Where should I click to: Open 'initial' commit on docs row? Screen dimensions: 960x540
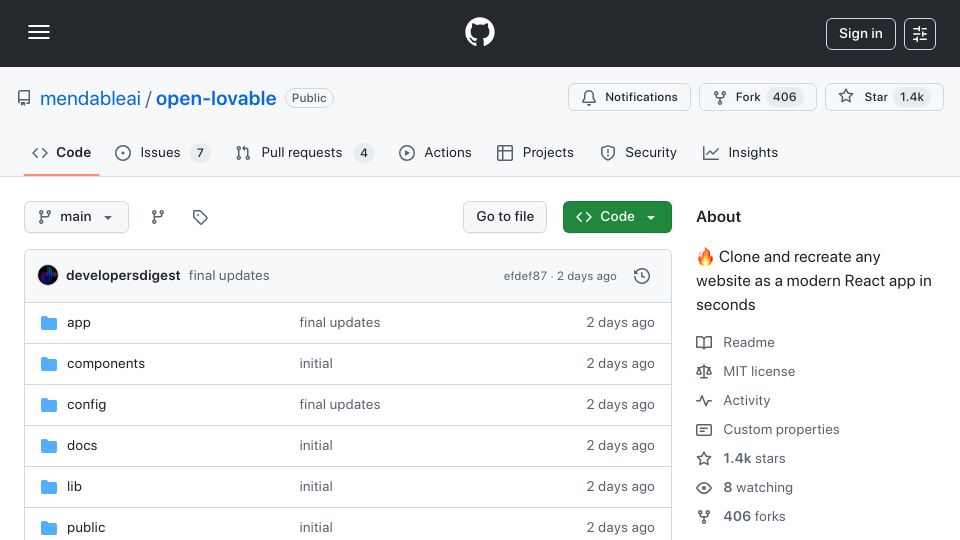[316, 446]
